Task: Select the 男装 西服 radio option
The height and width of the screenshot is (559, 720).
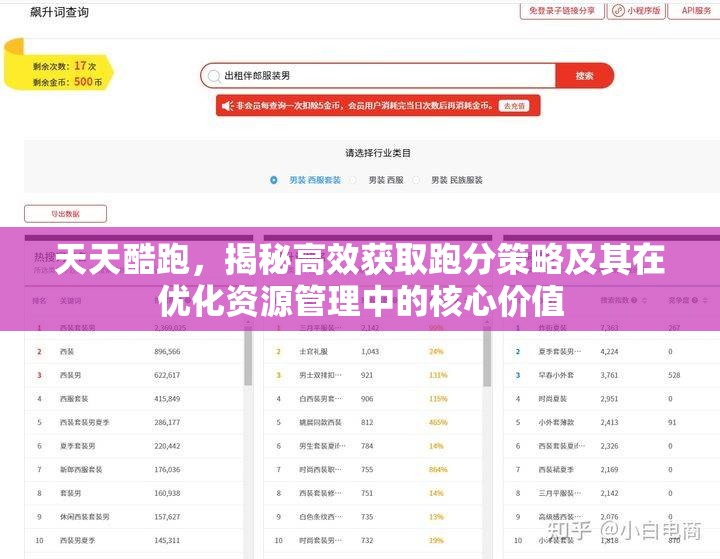Action: tap(353, 180)
